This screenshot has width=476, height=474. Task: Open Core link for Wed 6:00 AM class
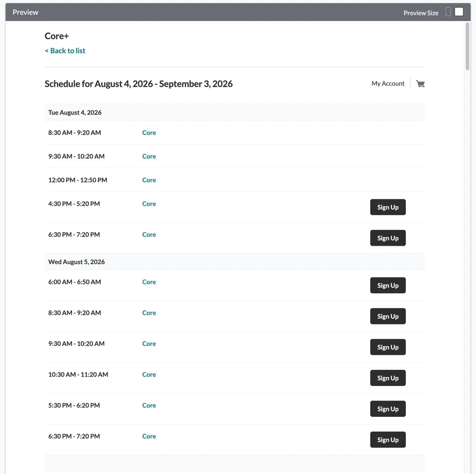tap(149, 282)
